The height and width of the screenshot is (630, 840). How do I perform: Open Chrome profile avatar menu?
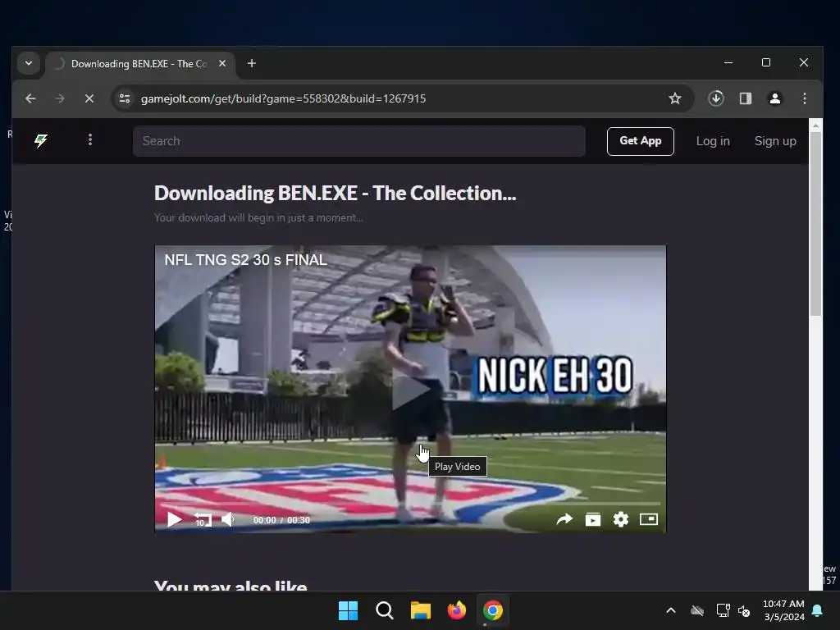774,98
